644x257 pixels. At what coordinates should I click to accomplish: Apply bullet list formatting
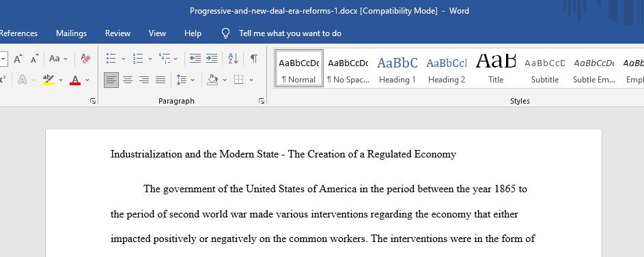point(111,59)
